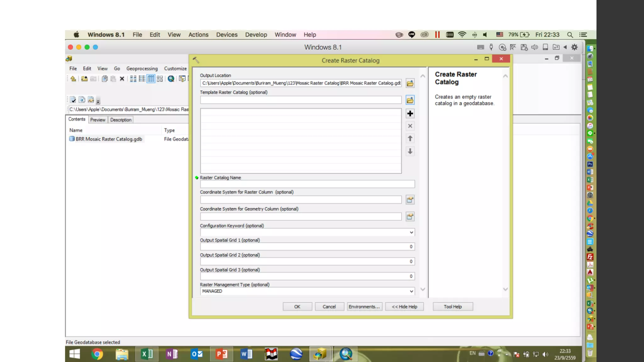Click into Raster Catalog Name field
The height and width of the screenshot is (362, 644).
[307, 184]
